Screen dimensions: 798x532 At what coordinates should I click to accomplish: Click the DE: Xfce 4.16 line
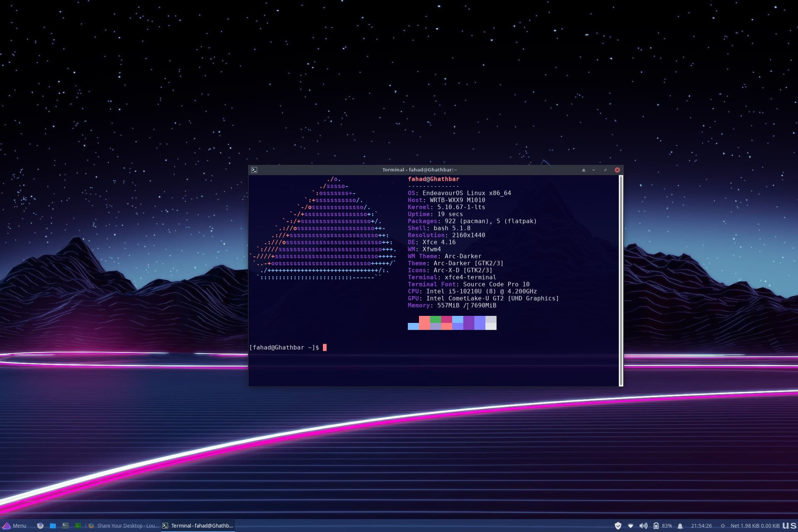pyautogui.click(x=431, y=242)
